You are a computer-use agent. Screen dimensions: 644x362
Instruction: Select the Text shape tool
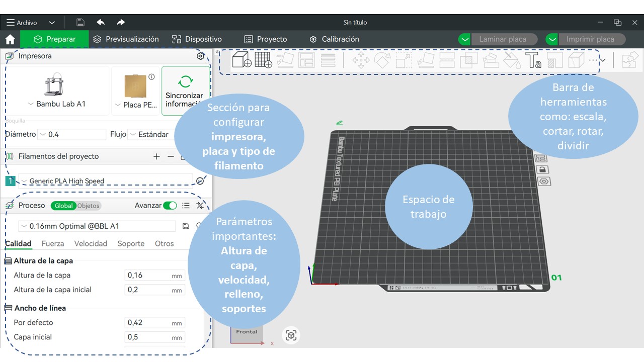click(x=533, y=60)
